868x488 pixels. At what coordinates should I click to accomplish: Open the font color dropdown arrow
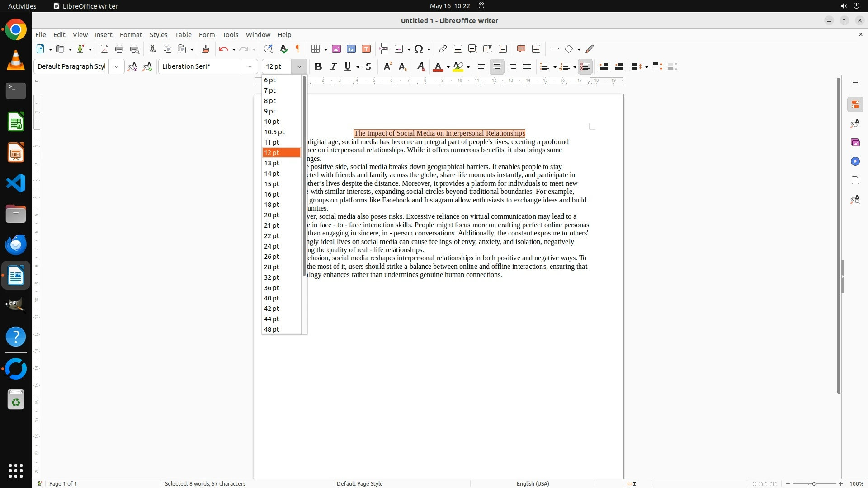[x=448, y=67]
